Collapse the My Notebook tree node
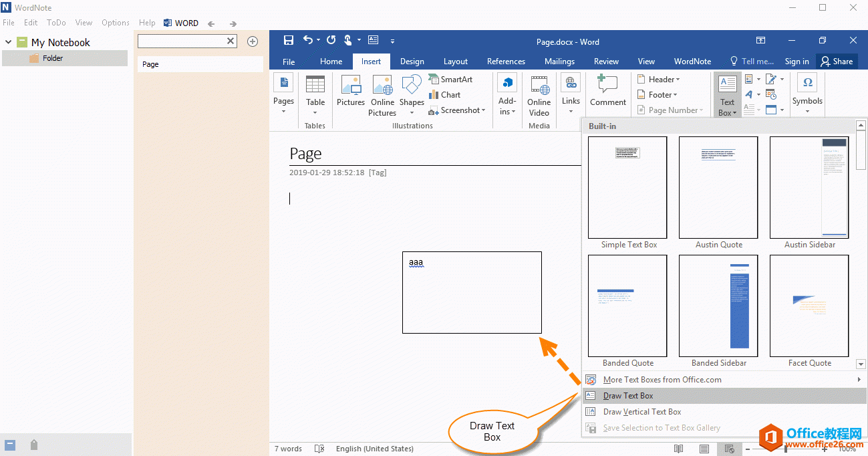Viewport: 868px width, 456px height. [8, 42]
